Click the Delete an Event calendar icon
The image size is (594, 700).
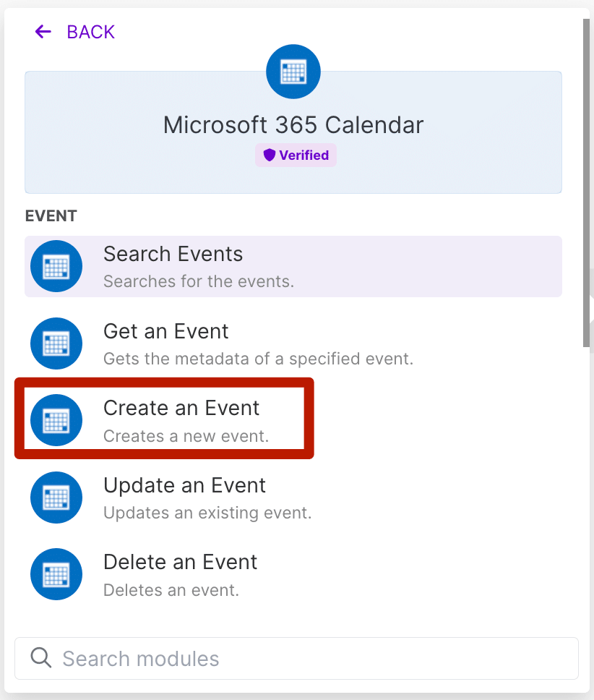[56, 574]
